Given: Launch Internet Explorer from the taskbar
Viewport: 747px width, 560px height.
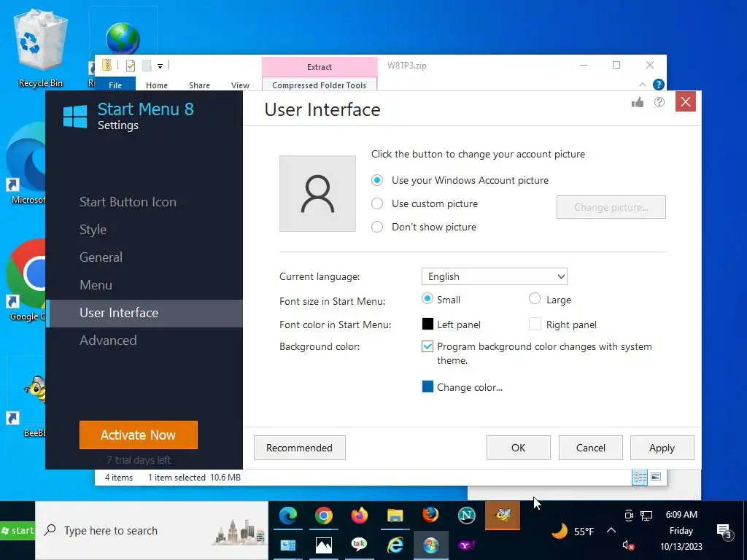Looking at the screenshot, I should 395,545.
